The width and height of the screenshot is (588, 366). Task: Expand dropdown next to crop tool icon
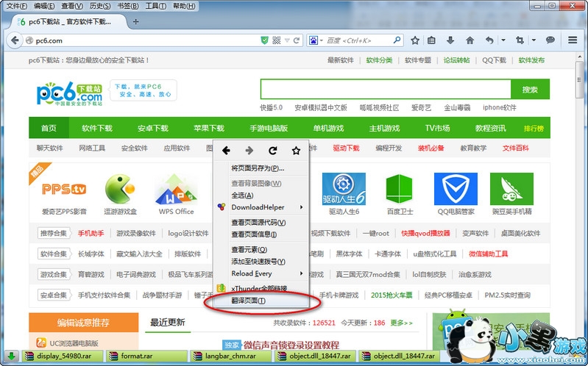click(x=534, y=40)
